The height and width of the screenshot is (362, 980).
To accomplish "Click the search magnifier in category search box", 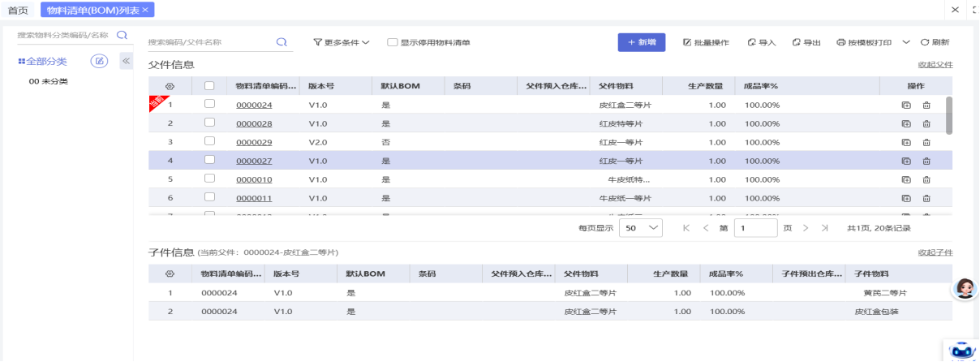I will pos(122,35).
